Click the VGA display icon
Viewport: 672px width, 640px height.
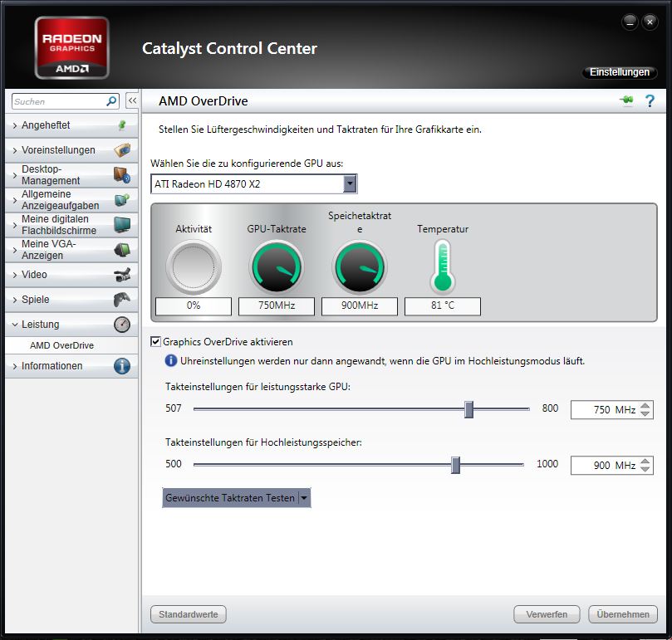coord(122,249)
